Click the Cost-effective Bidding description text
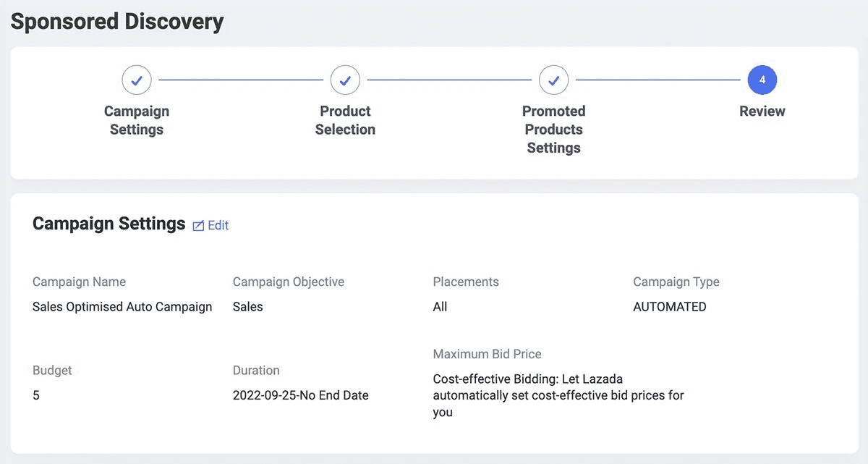 558,395
